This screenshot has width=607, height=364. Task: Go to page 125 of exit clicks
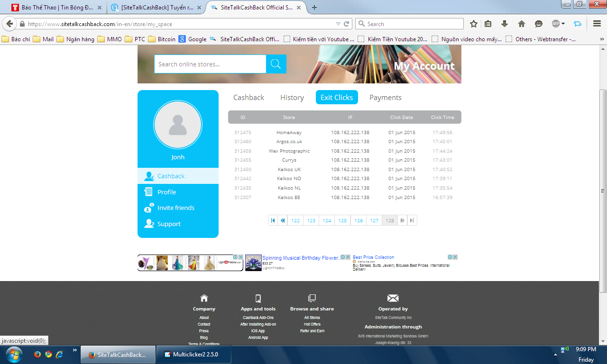(x=342, y=220)
